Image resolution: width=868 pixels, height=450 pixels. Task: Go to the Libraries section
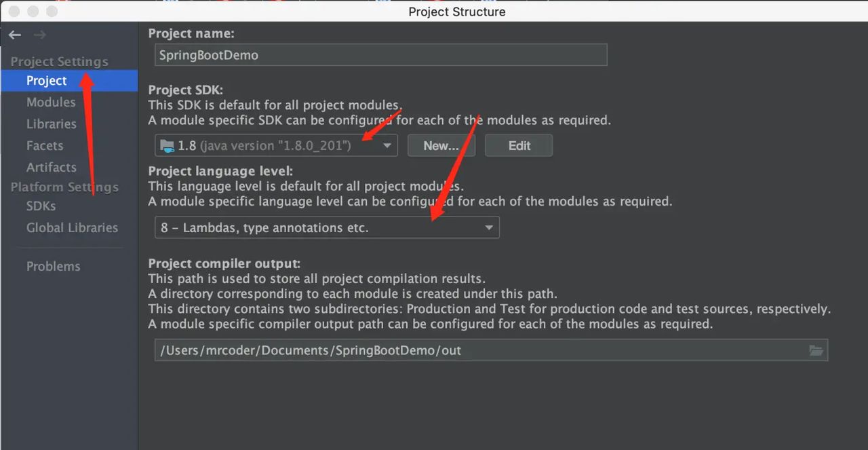51,124
